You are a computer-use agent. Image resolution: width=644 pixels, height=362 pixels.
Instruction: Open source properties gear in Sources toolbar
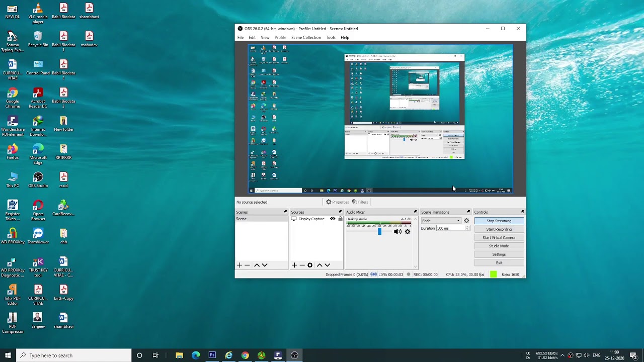(x=310, y=265)
